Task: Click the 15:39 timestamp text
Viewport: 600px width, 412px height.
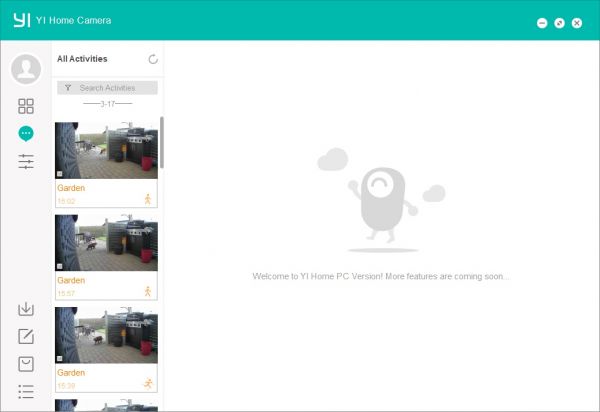Action: [66, 386]
